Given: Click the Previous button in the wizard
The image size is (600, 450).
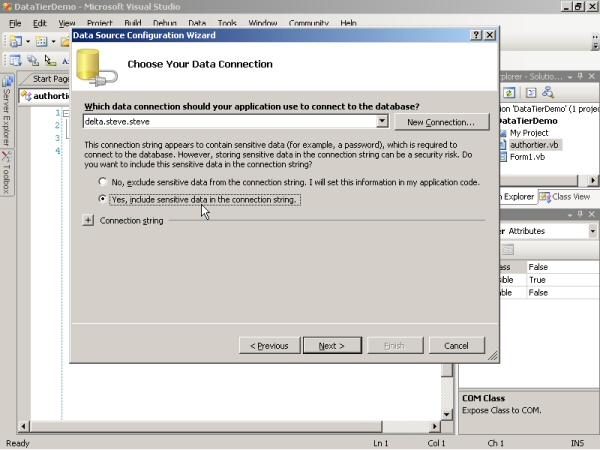Looking at the screenshot, I should (x=269, y=346).
